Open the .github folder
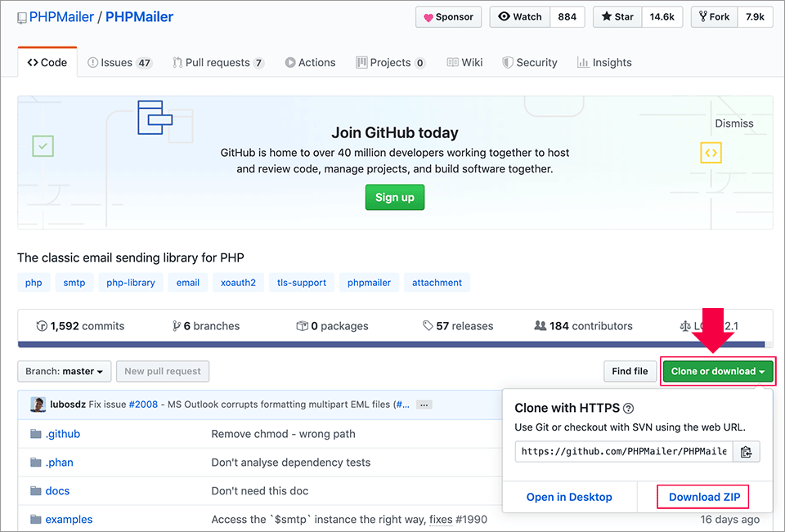The height and width of the screenshot is (532, 785). (x=62, y=434)
